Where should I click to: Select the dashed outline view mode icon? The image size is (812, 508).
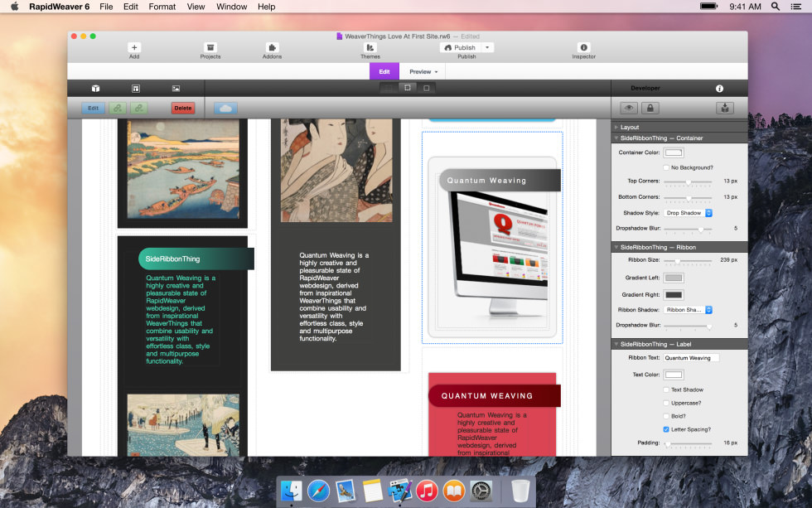pyautogui.click(x=408, y=88)
